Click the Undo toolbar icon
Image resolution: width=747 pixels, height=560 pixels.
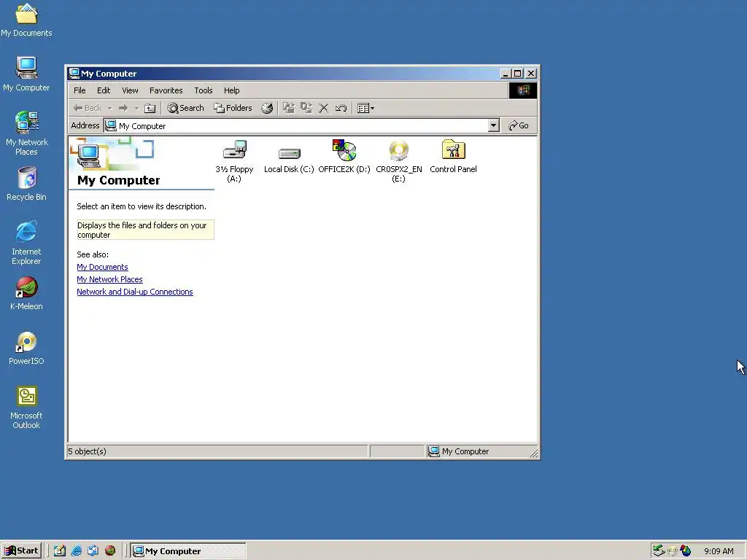coord(341,108)
